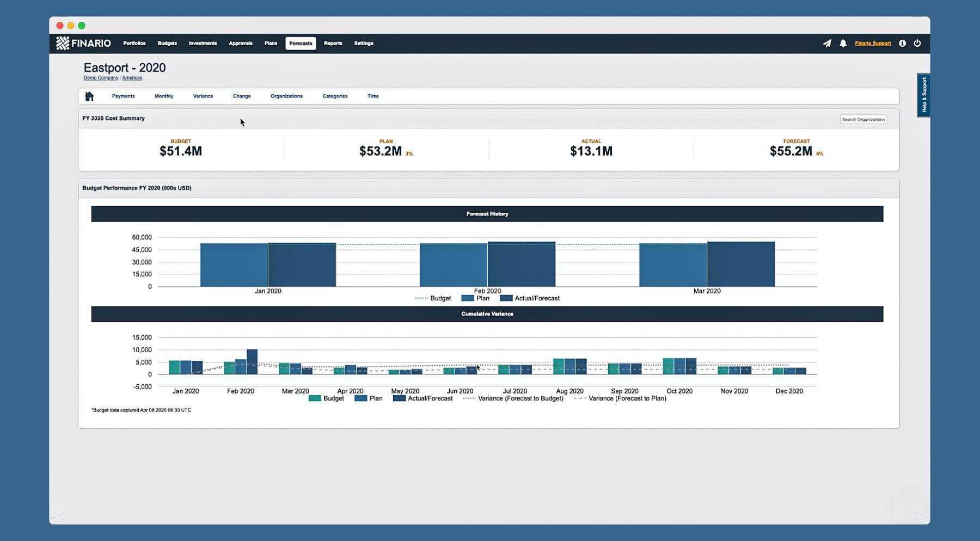Viewport: 980px width, 541px height.
Task: Click the Search Organizations field
Action: (x=863, y=119)
